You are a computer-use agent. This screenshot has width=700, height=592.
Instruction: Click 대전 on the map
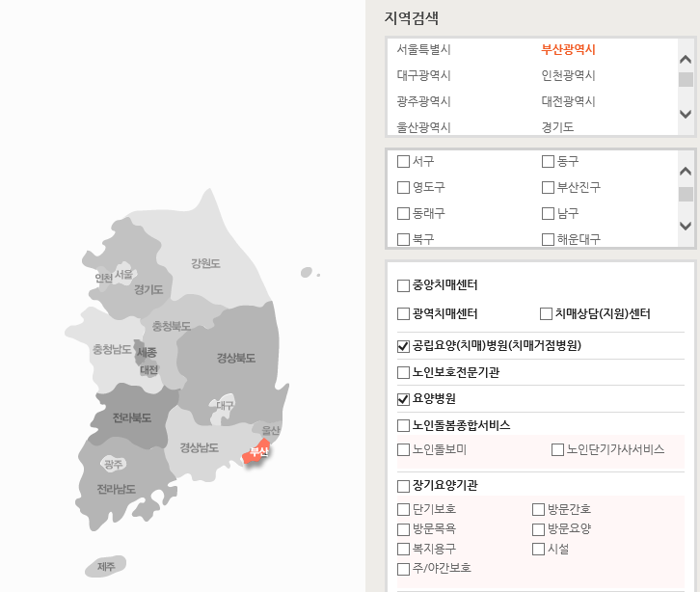[149, 370]
